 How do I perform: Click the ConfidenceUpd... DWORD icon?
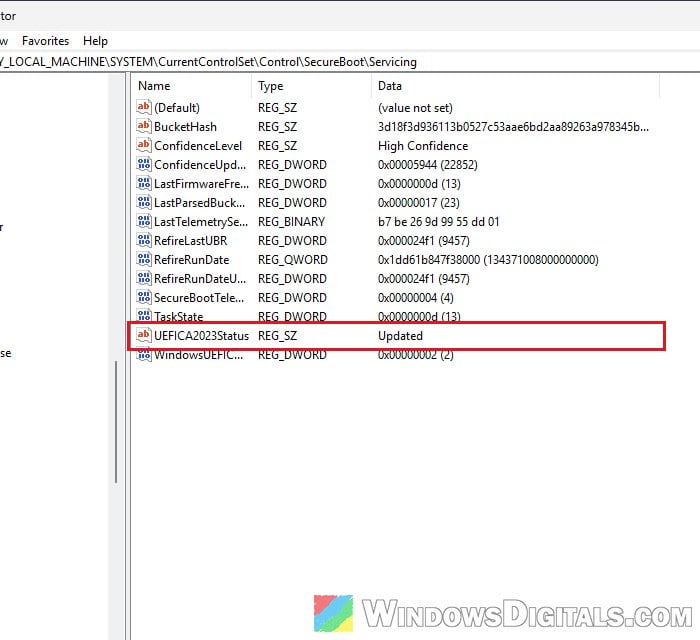[143, 164]
